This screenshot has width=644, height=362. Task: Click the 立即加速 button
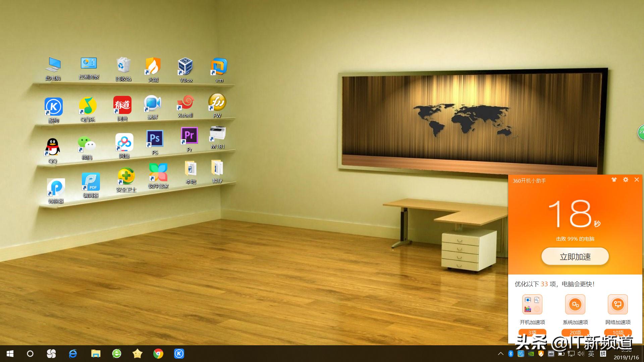click(575, 257)
